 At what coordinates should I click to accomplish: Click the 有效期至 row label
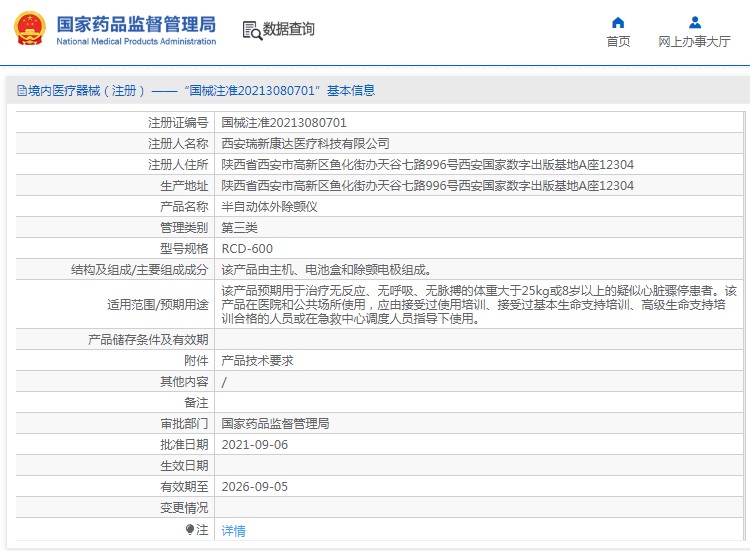pos(184,487)
